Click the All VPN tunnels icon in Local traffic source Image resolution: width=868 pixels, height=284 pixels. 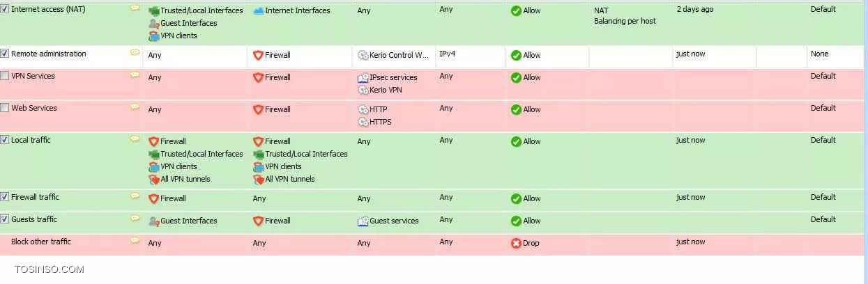(x=154, y=180)
